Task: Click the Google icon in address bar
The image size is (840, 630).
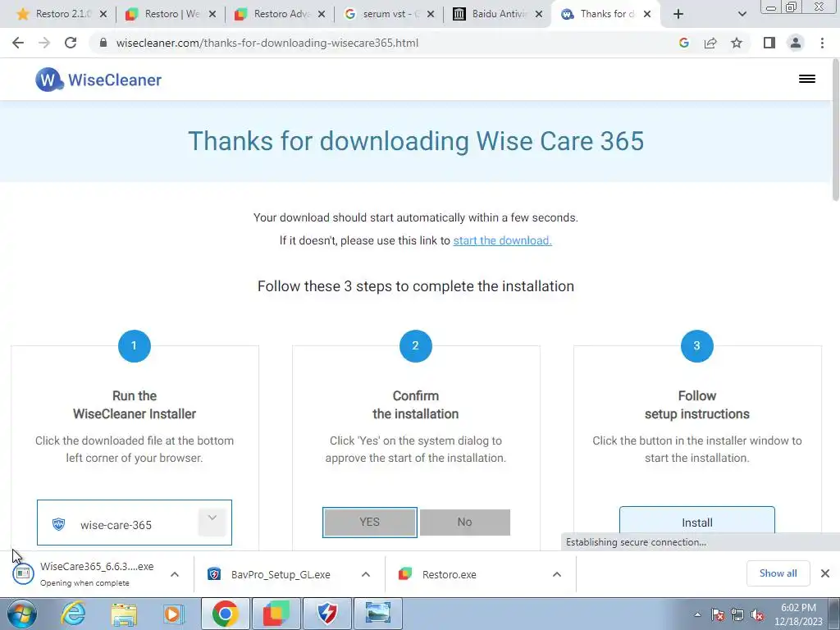Action: click(x=684, y=43)
